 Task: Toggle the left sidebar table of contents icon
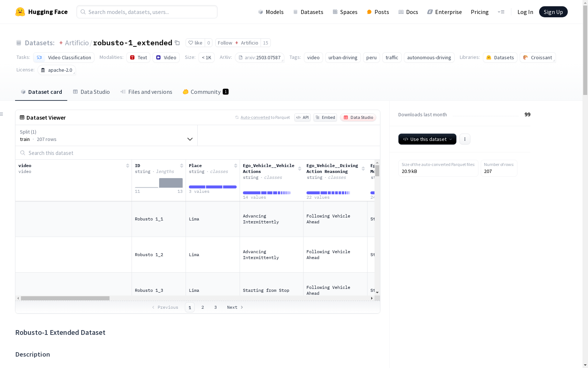pyautogui.click(x=1, y=114)
